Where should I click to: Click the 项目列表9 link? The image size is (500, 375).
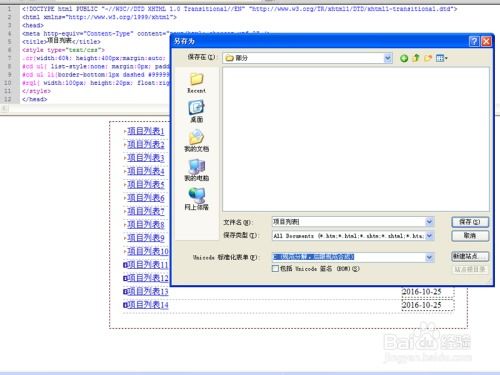coord(146,238)
